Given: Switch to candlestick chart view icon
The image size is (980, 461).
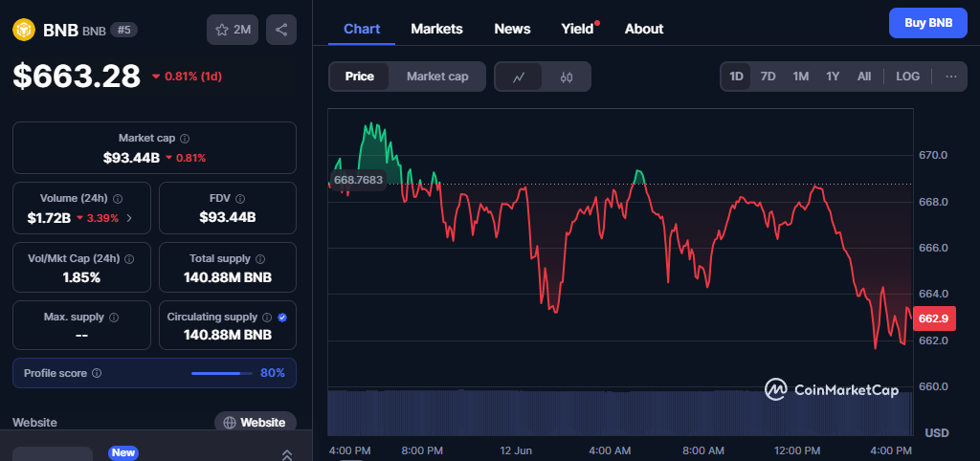Looking at the screenshot, I should (567, 77).
